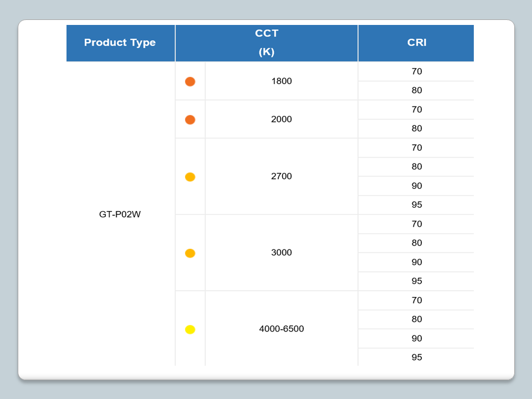Select CRI 90 in the 3000 group

pos(417,262)
